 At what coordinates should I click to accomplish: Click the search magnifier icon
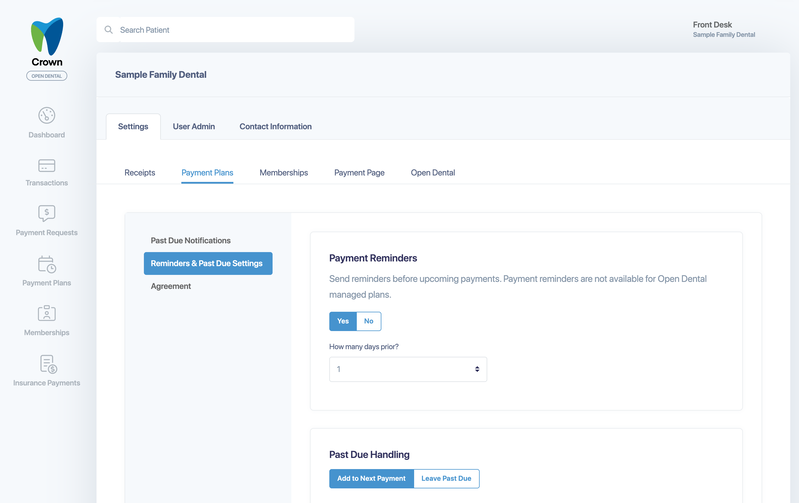coord(109,30)
